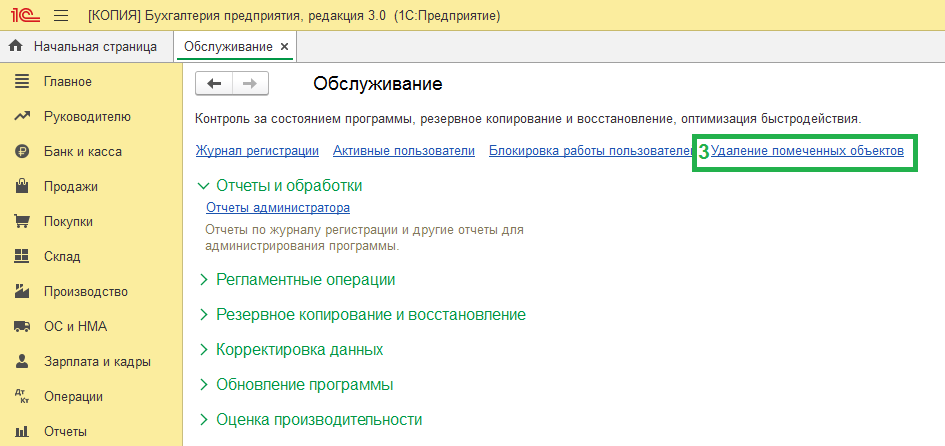The image size is (945, 446).
Task: Close the Обслуживание tab
Action: [x=284, y=47]
